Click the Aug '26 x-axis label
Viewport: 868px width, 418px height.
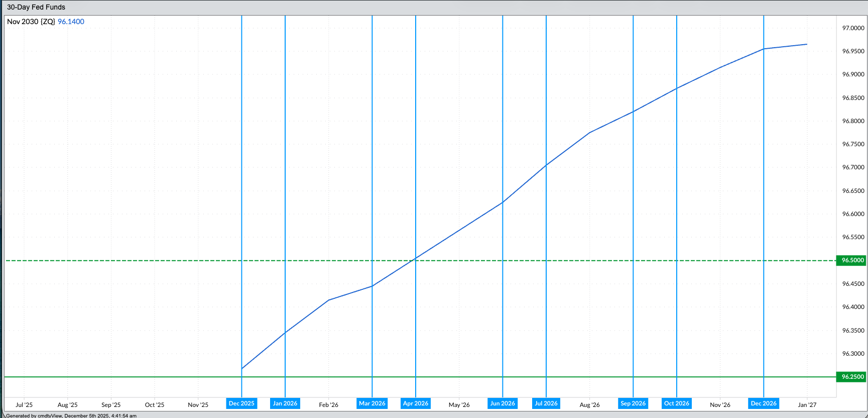589,404
